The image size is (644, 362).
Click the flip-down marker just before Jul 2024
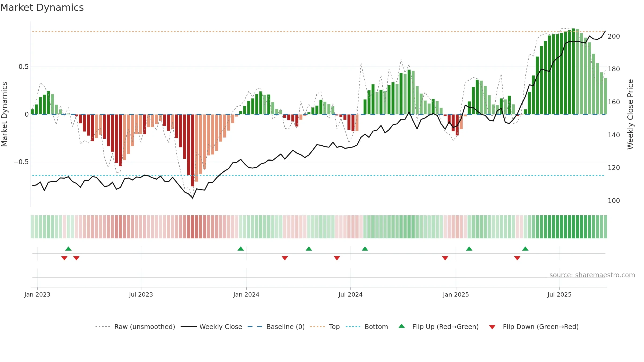(x=337, y=258)
